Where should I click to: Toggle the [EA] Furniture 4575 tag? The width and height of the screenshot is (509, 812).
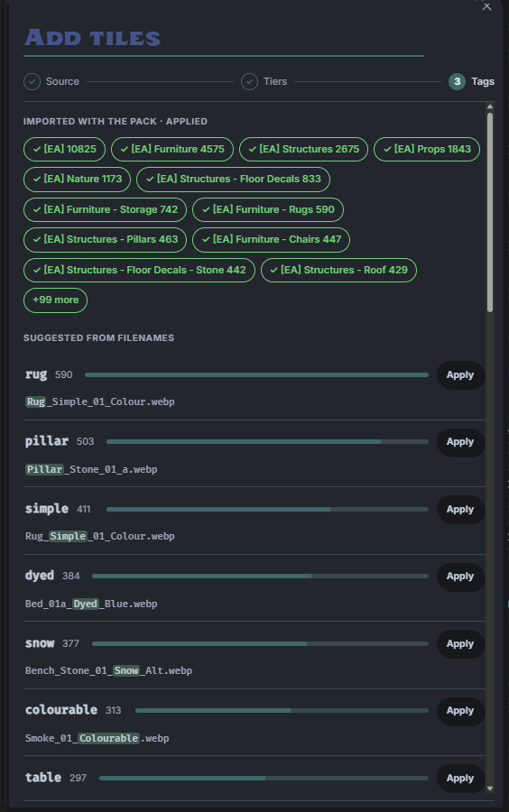click(172, 149)
